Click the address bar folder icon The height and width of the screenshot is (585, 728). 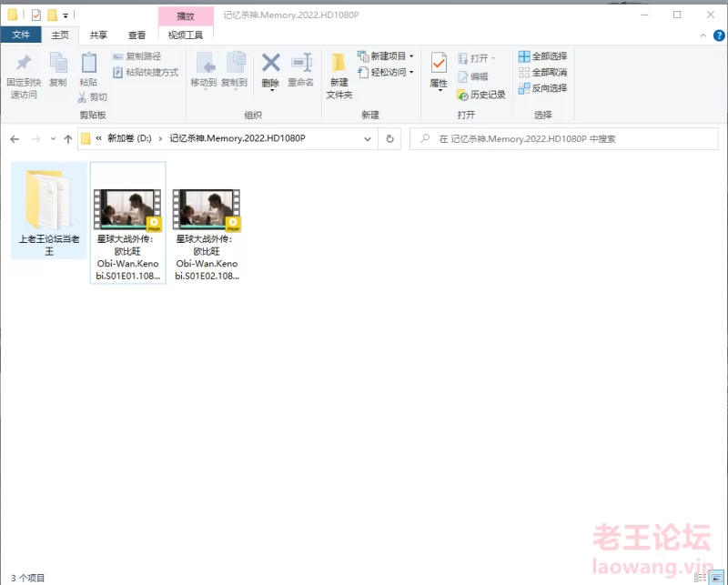point(86,139)
